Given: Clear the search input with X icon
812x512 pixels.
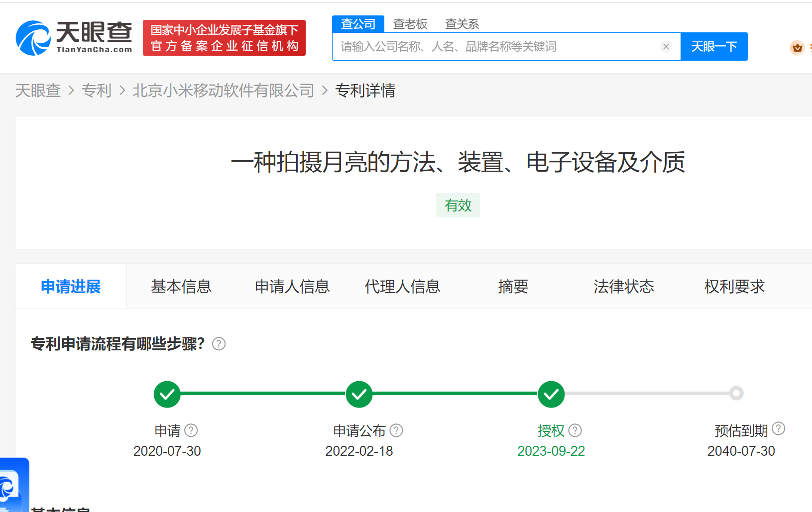Looking at the screenshot, I should pos(666,46).
